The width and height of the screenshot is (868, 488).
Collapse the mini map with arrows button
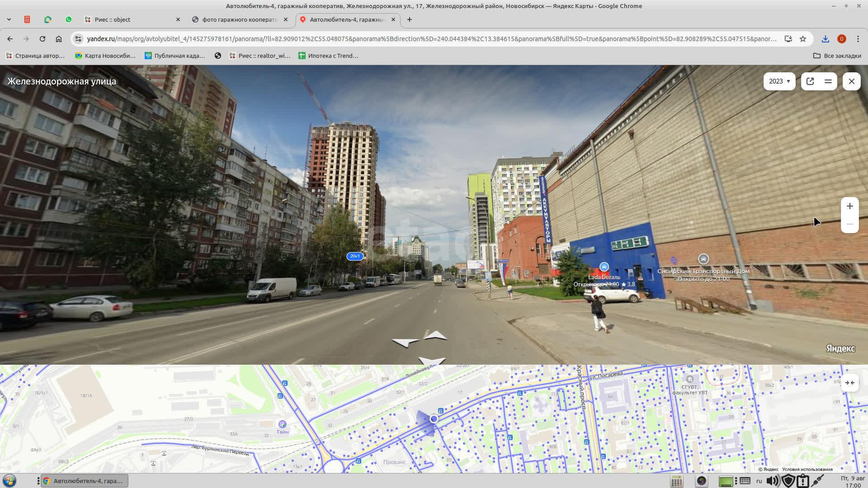click(x=850, y=383)
